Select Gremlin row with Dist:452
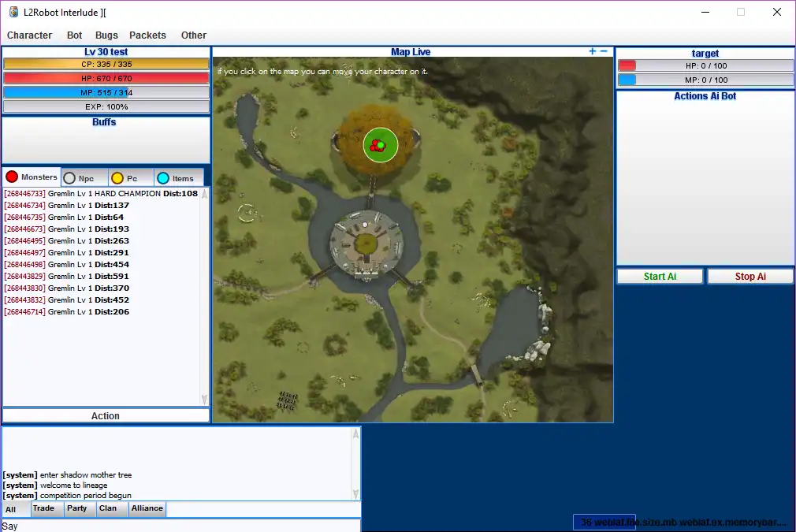Screen dimensions: 796x532 pyautogui.click(x=101, y=300)
